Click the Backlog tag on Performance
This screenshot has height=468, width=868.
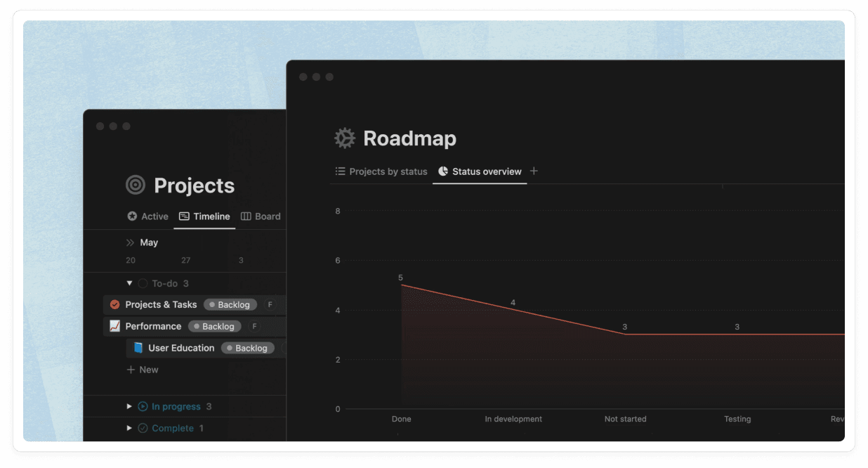(214, 326)
